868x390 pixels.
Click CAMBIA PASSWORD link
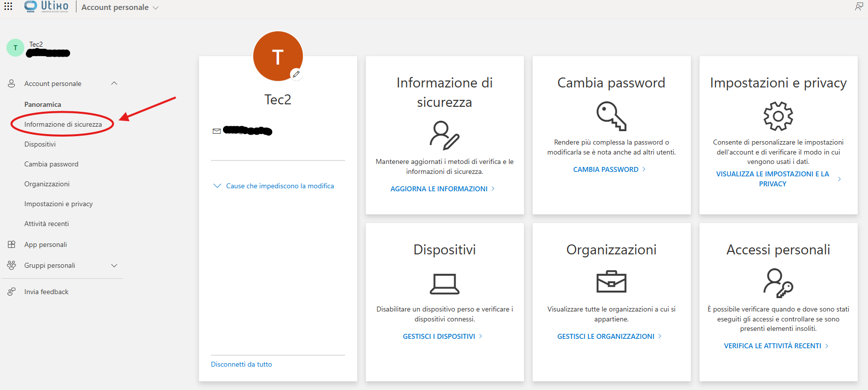pos(606,169)
